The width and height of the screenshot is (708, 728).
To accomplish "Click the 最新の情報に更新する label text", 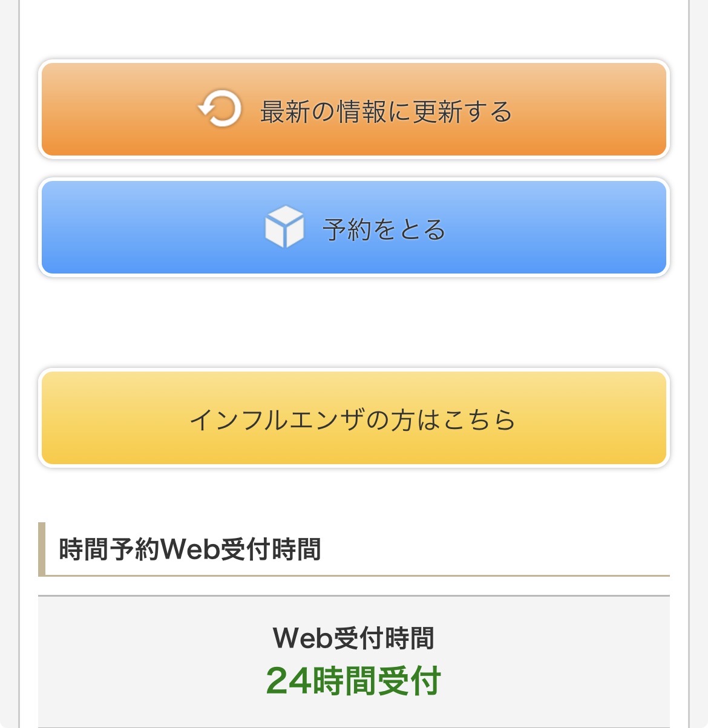I will tap(386, 112).
